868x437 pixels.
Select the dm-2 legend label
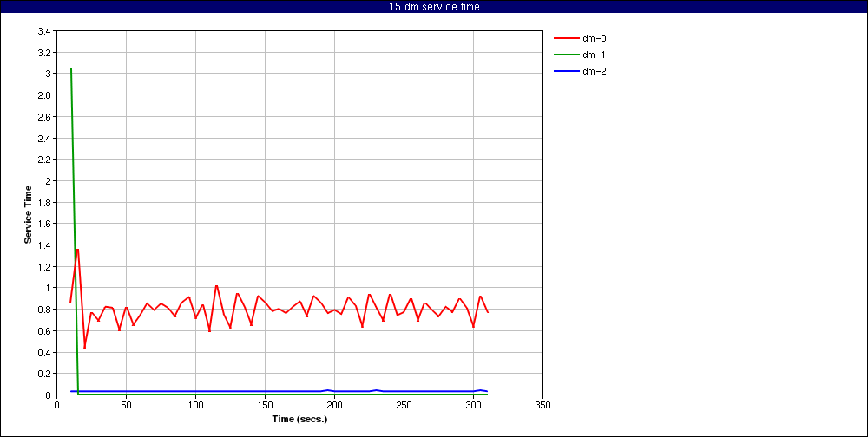(594, 71)
